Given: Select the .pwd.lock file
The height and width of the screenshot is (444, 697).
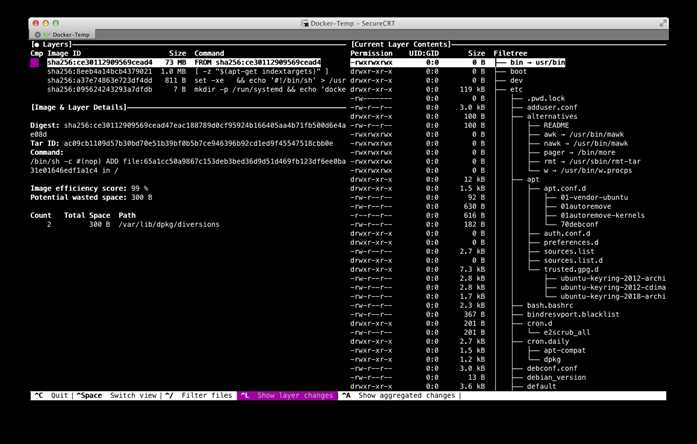Looking at the screenshot, I should [545, 99].
